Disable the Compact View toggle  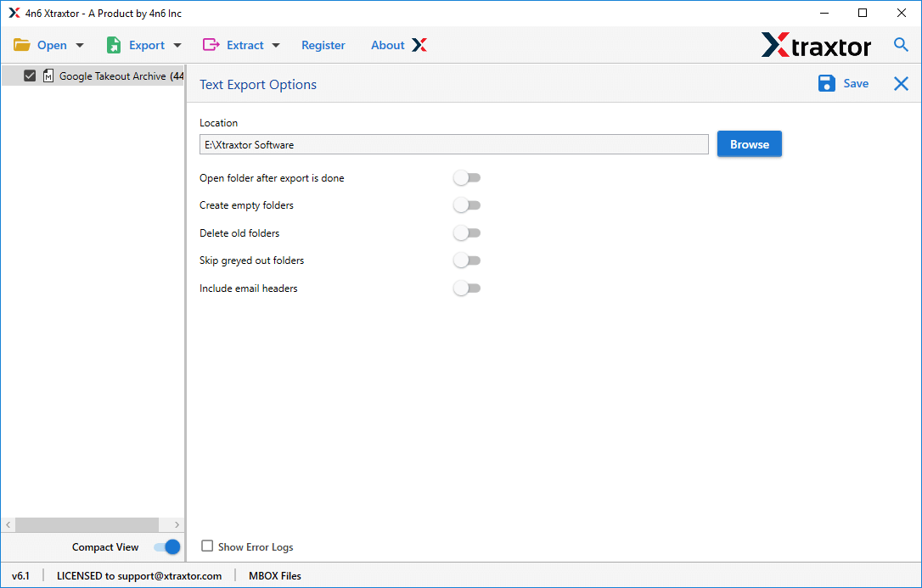(x=167, y=547)
